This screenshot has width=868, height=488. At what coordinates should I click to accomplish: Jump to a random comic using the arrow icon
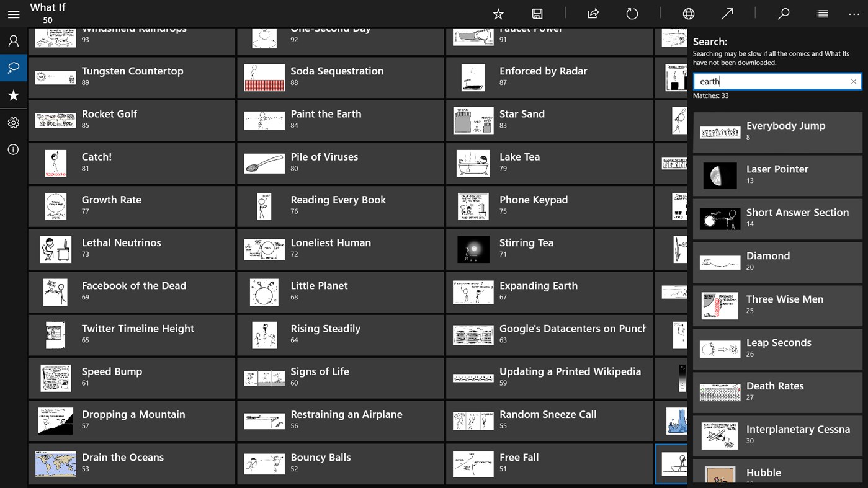coord(727,14)
